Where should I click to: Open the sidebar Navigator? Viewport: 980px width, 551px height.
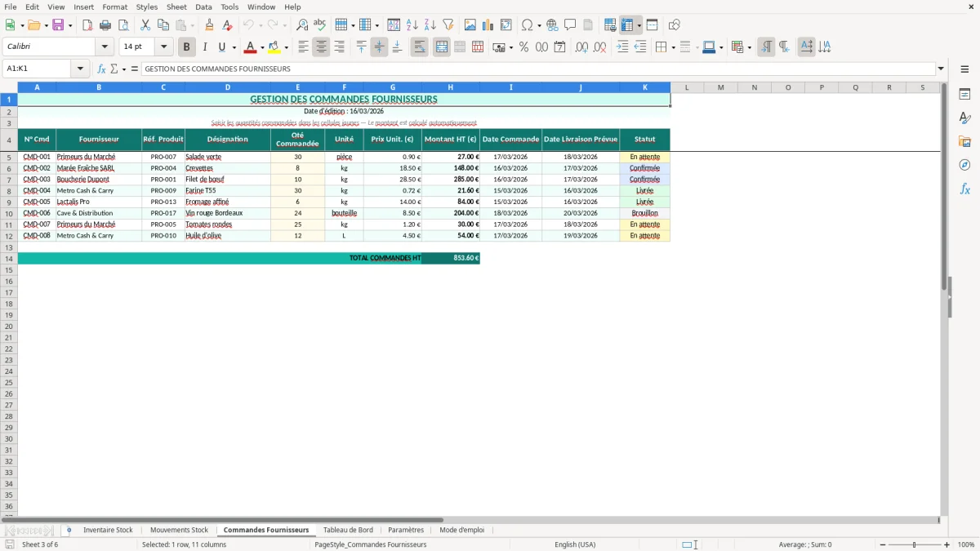[x=964, y=165]
